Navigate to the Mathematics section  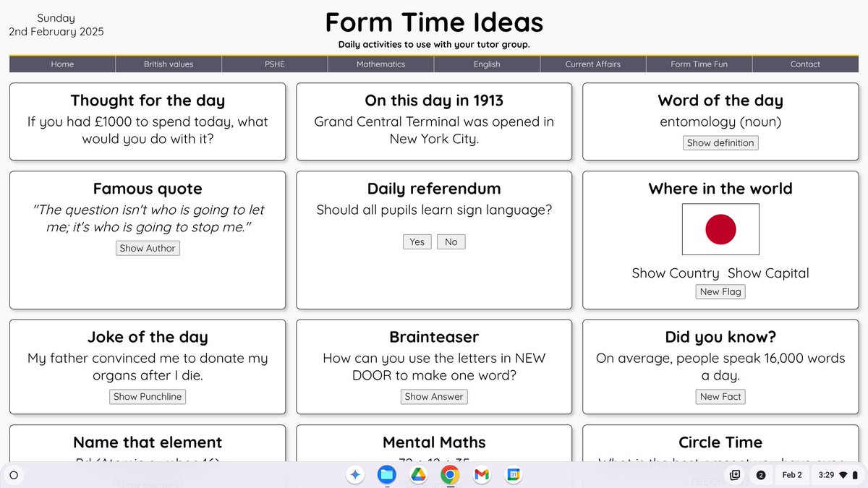pos(380,64)
